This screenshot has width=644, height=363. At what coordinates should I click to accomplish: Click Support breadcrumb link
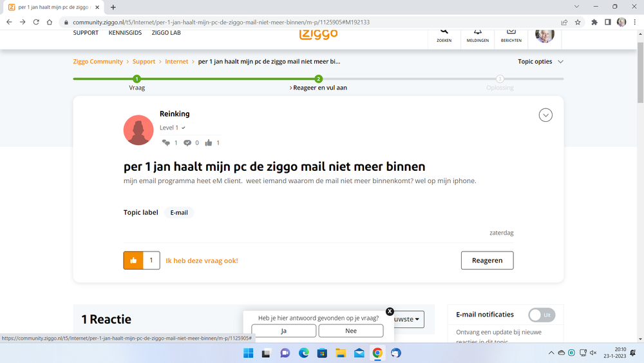[x=144, y=61]
